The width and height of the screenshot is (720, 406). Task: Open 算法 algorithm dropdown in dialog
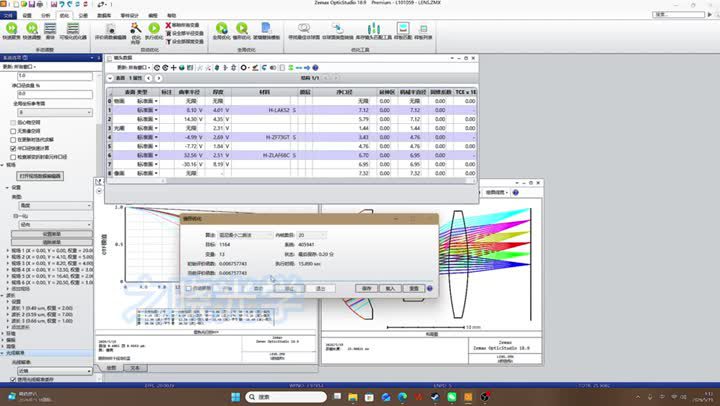[245, 235]
